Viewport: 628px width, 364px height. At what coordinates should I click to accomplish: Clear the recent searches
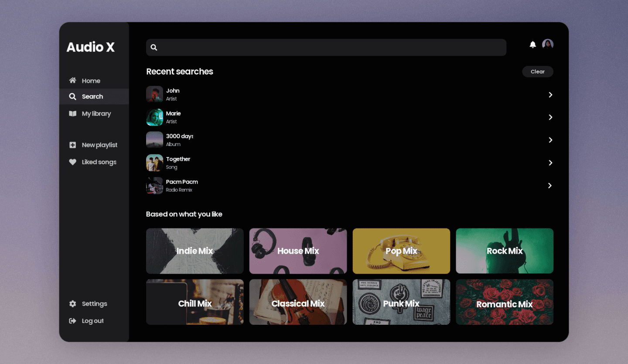pos(537,71)
